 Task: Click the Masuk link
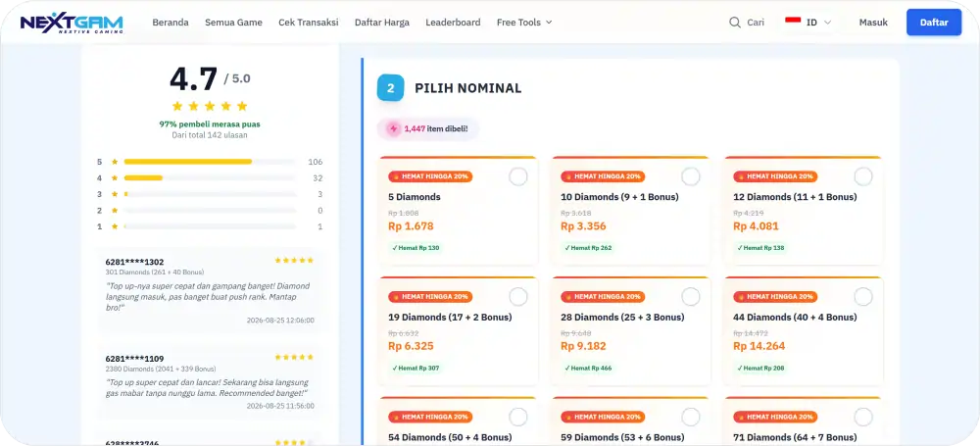873,23
